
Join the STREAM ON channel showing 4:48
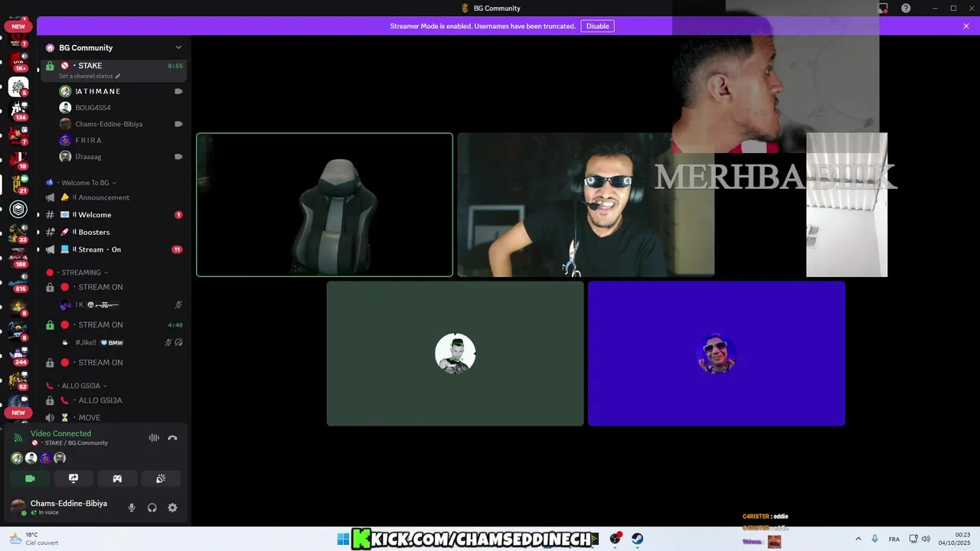pos(115,324)
